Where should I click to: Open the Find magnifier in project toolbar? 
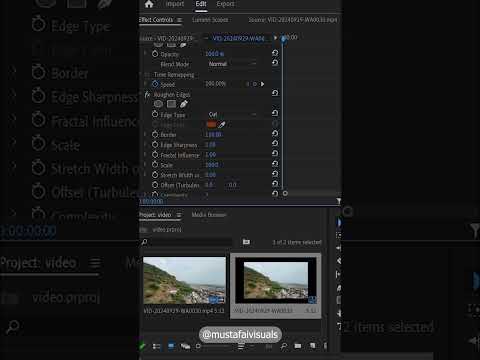(x=284, y=347)
